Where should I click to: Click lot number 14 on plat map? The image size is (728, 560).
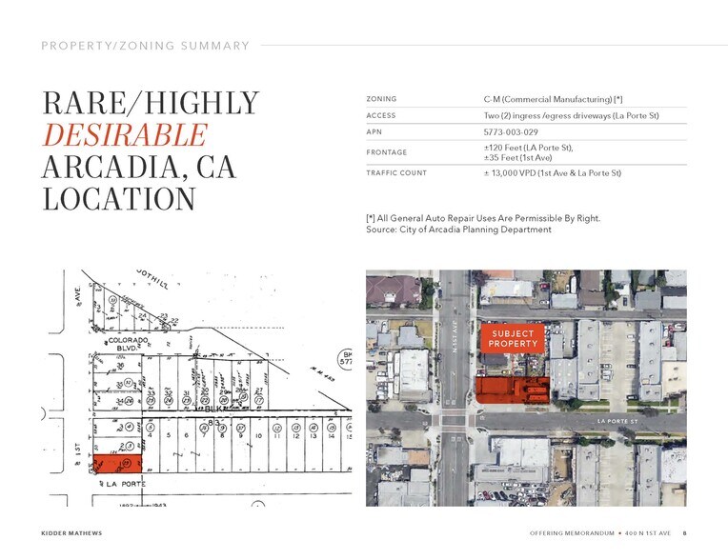pyautogui.click(x=331, y=435)
